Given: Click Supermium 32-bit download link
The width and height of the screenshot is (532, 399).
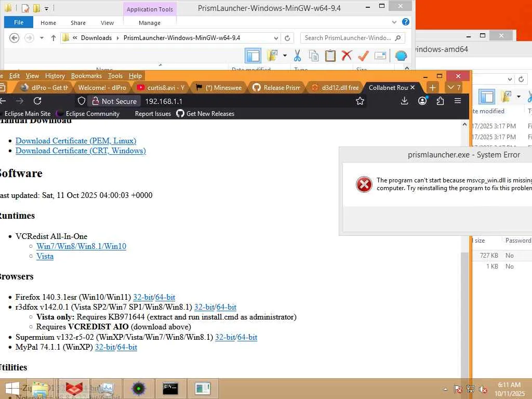Looking at the screenshot, I should point(225,337).
